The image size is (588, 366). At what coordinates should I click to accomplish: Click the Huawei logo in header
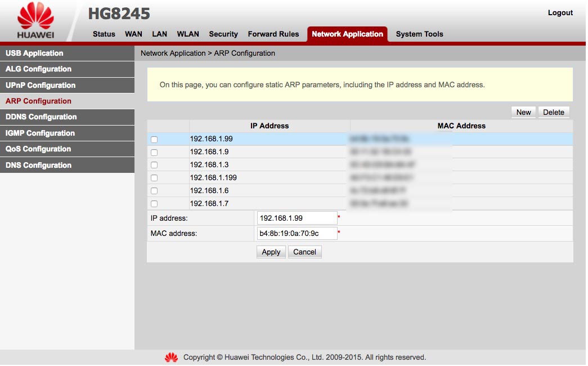(35, 20)
